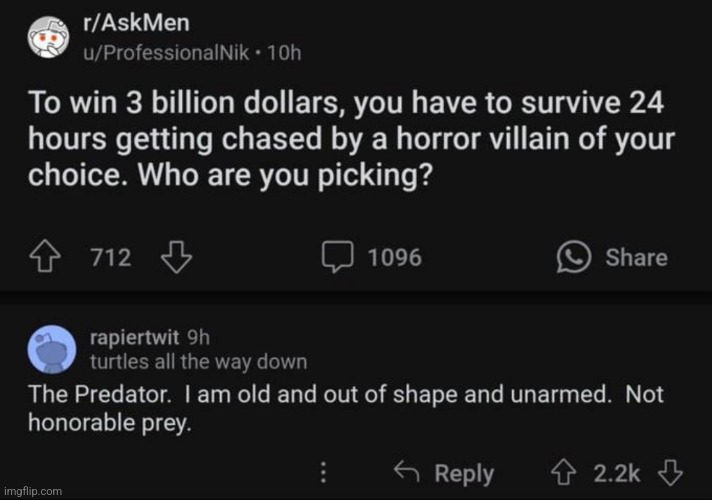712x500 pixels.
Task: Click the 'turtles all the way down' flair
Action: [x=198, y=362]
